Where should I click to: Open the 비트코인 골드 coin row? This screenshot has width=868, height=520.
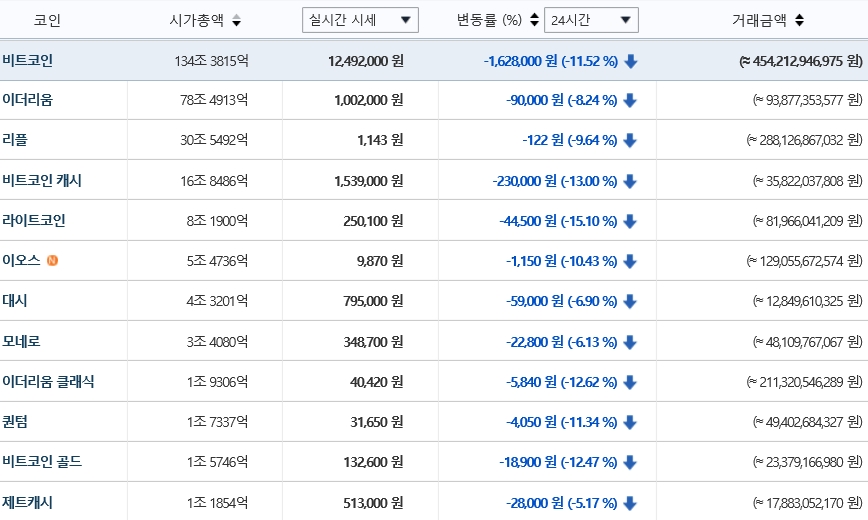pyautogui.click(x=434, y=462)
